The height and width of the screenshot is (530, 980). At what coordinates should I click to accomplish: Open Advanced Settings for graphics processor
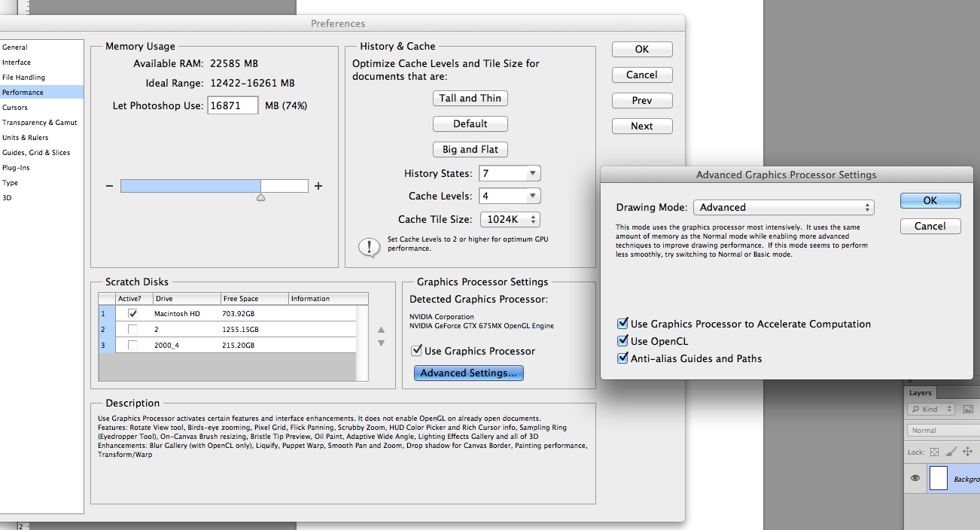point(469,373)
